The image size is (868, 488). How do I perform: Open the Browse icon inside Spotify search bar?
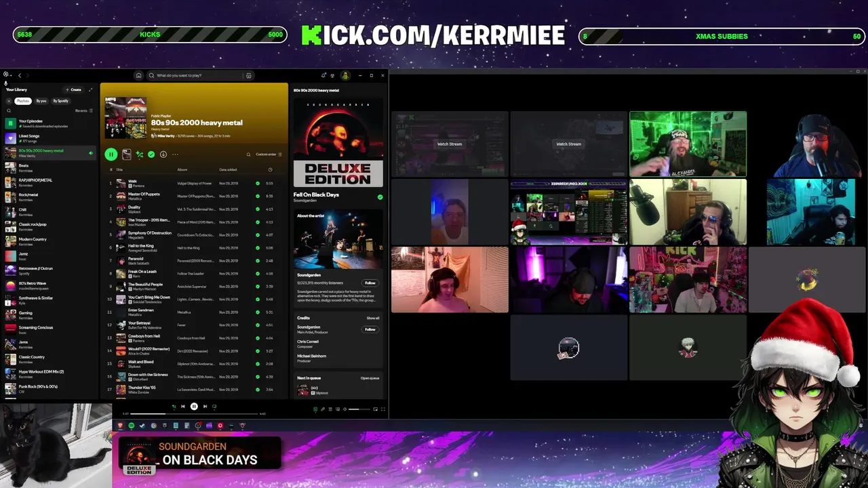(249, 75)
